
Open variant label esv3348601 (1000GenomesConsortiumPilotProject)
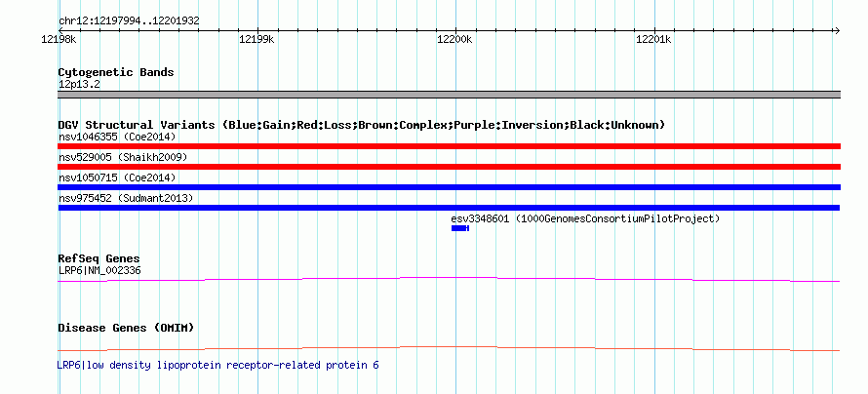coord(586,218)
